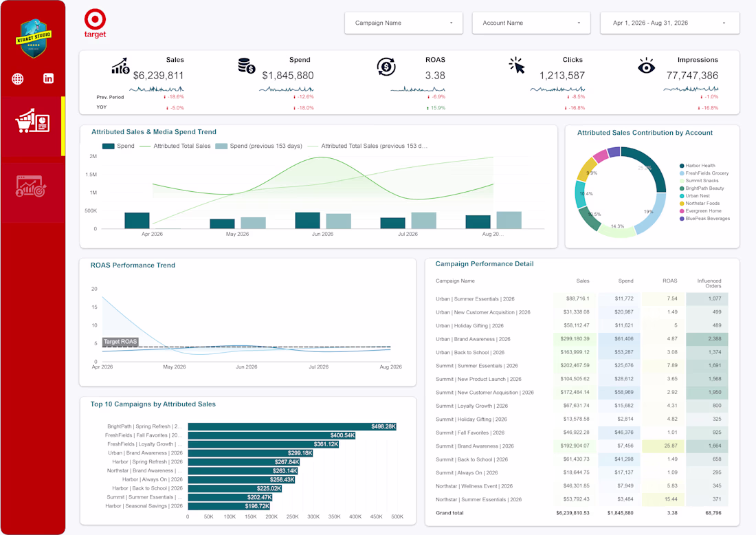This screenshot has height=535, width=756.
Task: Select Summit Snacks legend item
Action: (x=699, y=180)
